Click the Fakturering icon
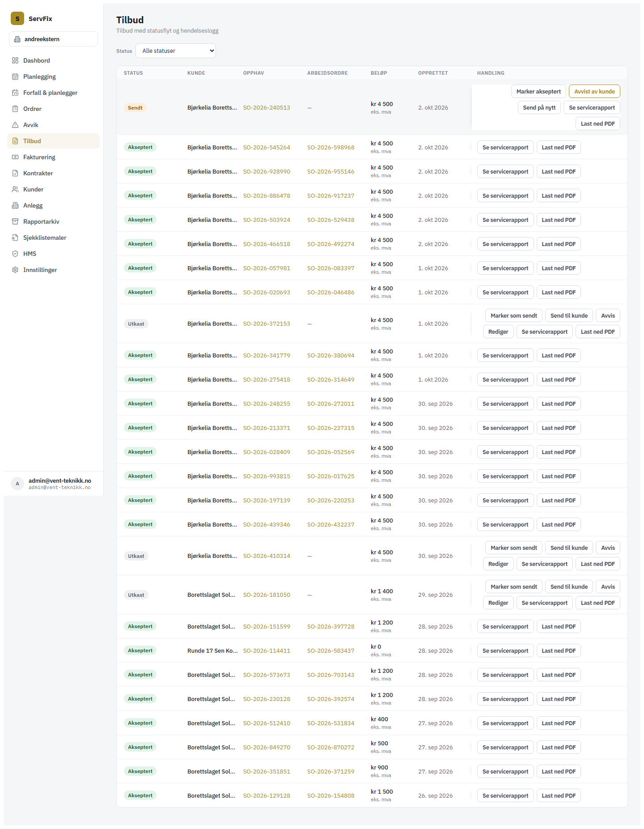Image resolution: width=644 pixels, height=829 pixels. [x=15, y=157]
